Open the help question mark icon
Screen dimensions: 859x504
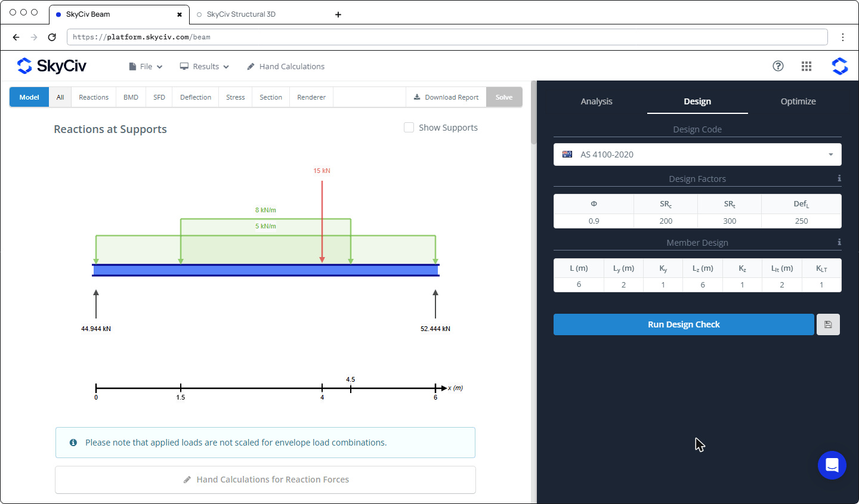(778, 66)
